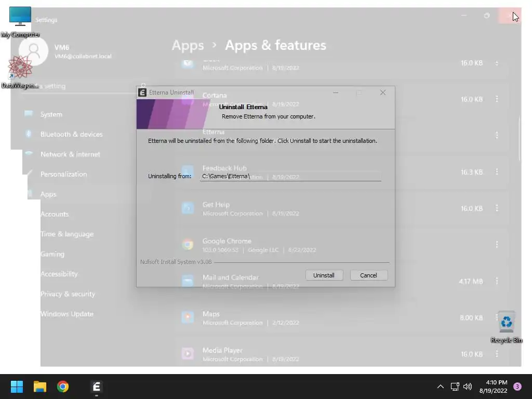
Task: Open the Windows Start menu
Action: pos(17,387)
